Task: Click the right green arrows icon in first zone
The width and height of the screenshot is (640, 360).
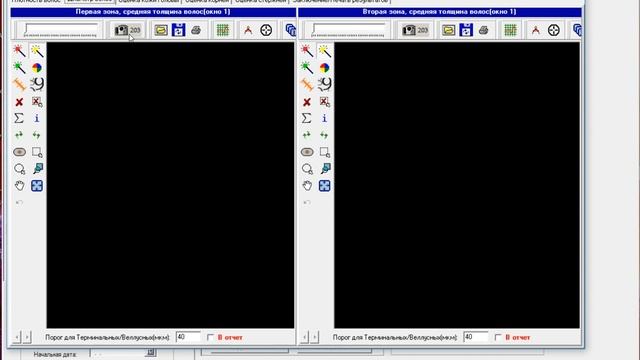Action: pos(37,135)
